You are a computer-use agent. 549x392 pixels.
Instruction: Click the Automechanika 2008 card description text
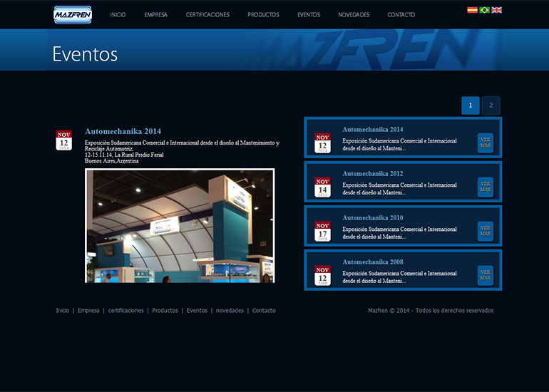(399, 277)
